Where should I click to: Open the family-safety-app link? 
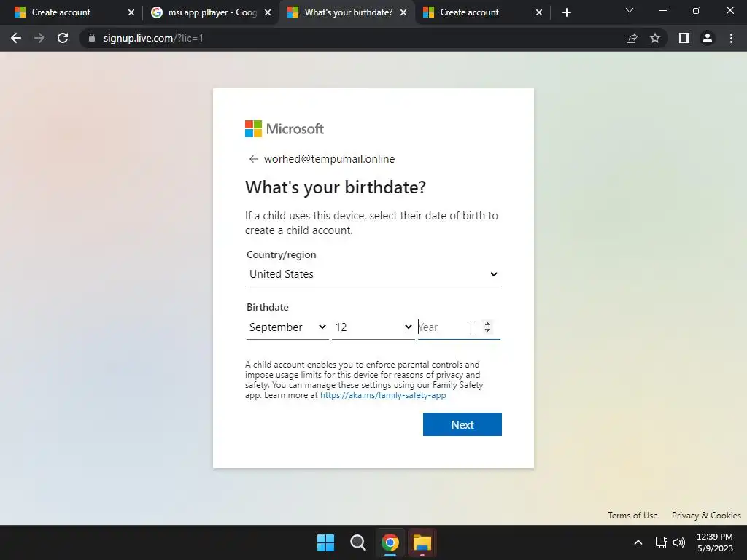[x=383, y=395]
